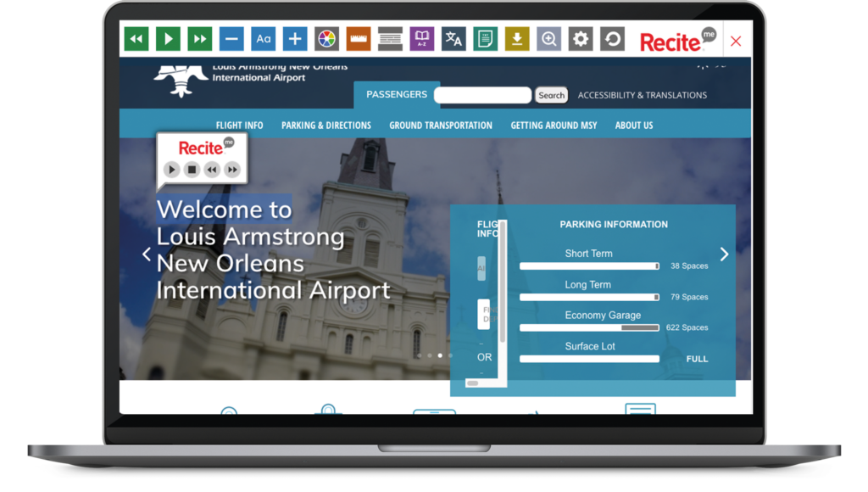Rewind speech in the floating Recite popup
Screen dimensions: 868x492
click(212, 170)
